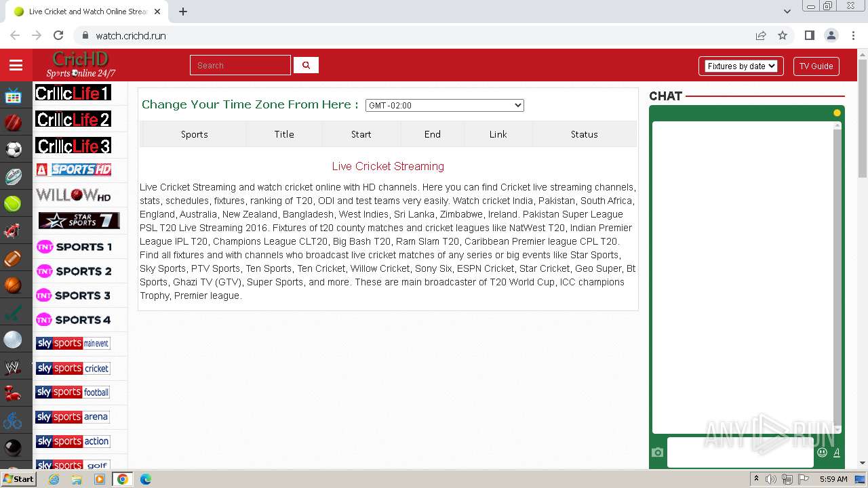Open Sky Sports Cricket channel
Viewport: 868px width, 488px height.
click(73, 368)
